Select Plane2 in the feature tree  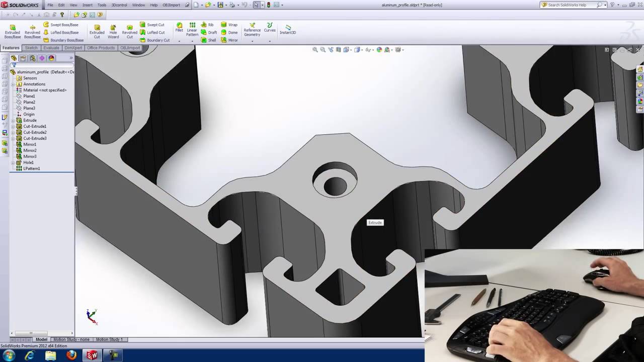coord(29,102)
